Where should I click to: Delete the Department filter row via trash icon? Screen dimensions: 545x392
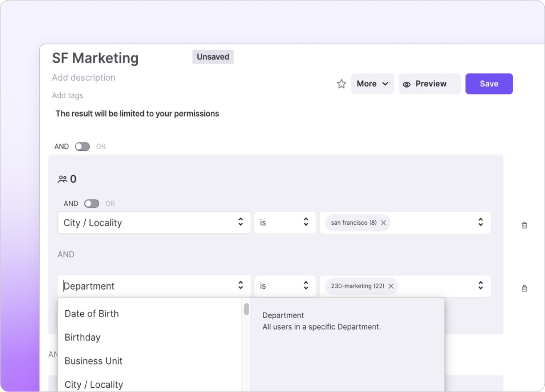pos(524,289)
